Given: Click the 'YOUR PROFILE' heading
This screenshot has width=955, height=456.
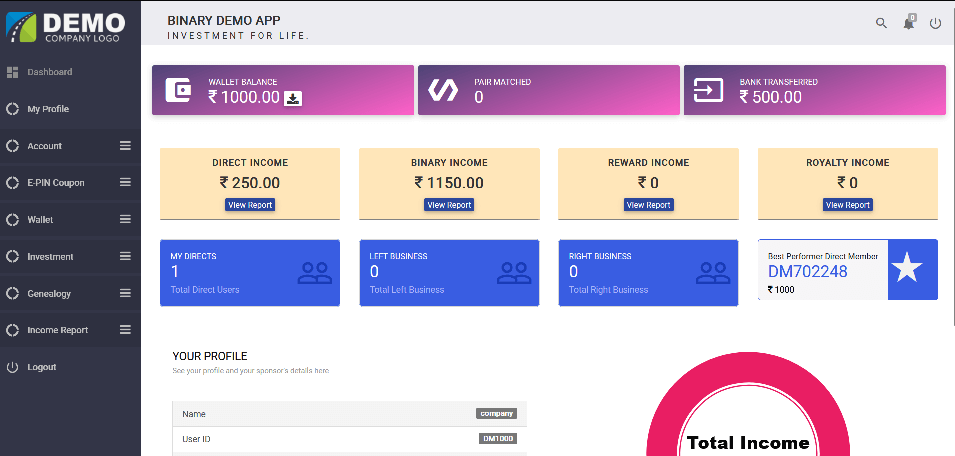Looking at the screenshot, I should 210,356.
